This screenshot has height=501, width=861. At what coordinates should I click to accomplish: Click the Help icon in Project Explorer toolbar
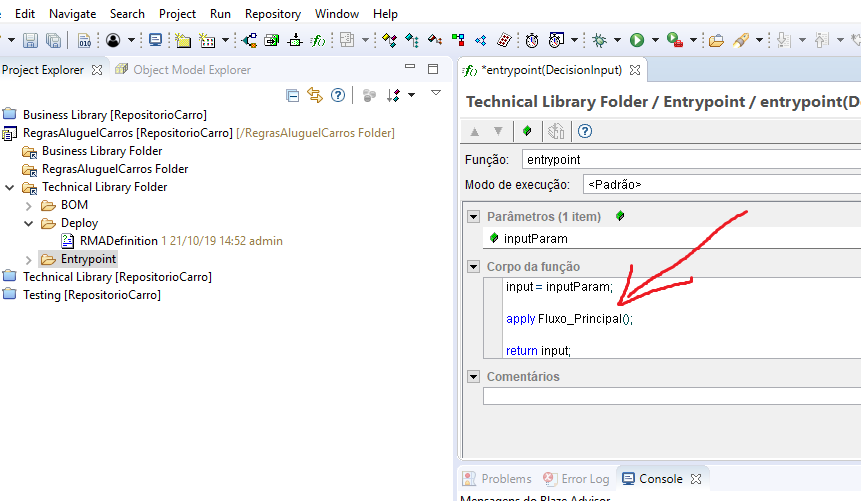click(338, 96)
